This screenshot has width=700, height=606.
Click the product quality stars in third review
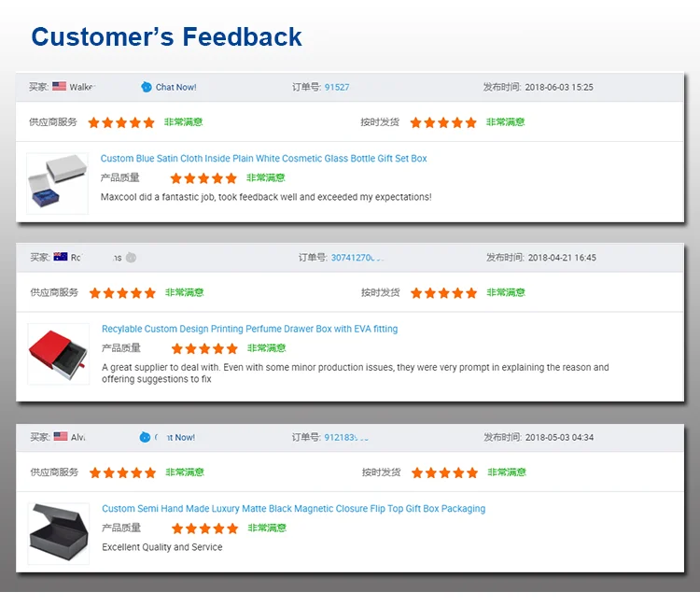pyautogui.click(x=205, y=528)
